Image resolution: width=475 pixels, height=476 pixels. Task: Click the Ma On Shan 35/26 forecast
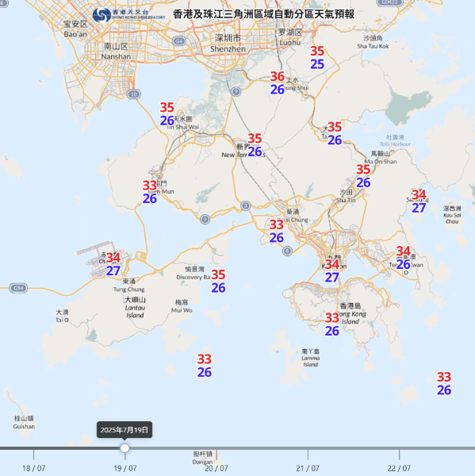click(363, 176)
